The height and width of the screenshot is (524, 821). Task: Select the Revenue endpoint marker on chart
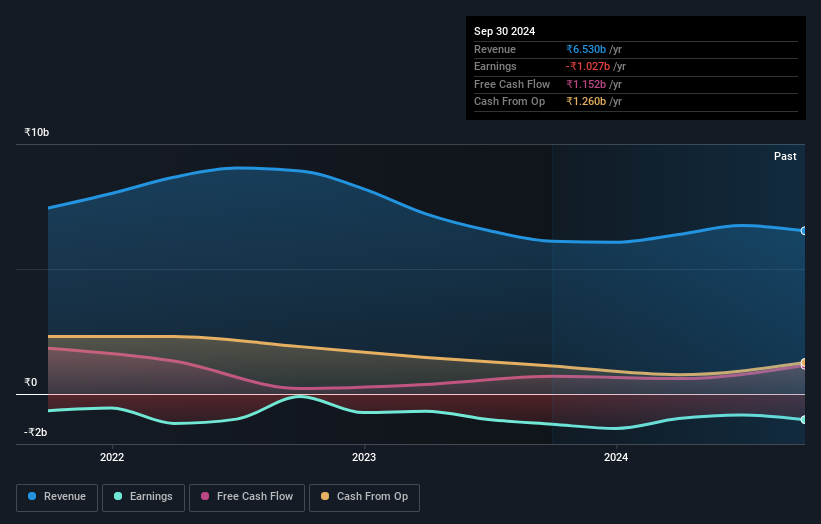click(x=804, y=231)
